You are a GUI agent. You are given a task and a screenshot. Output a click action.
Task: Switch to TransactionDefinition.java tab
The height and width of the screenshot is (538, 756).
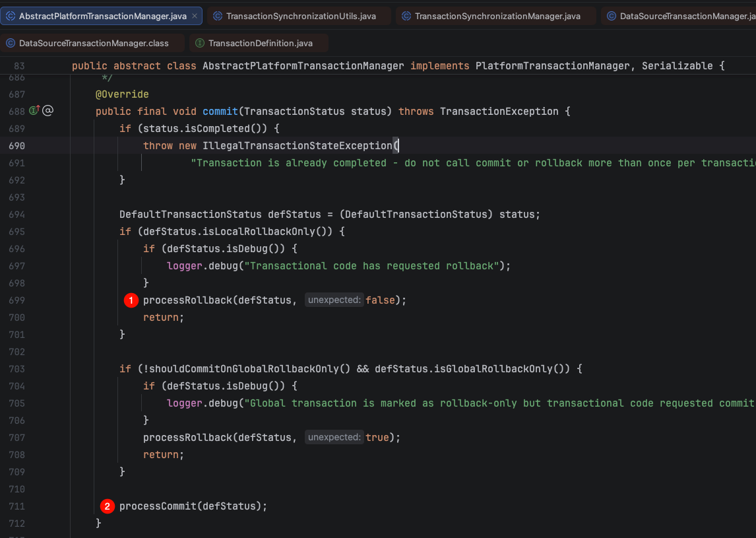coord(259,43)
